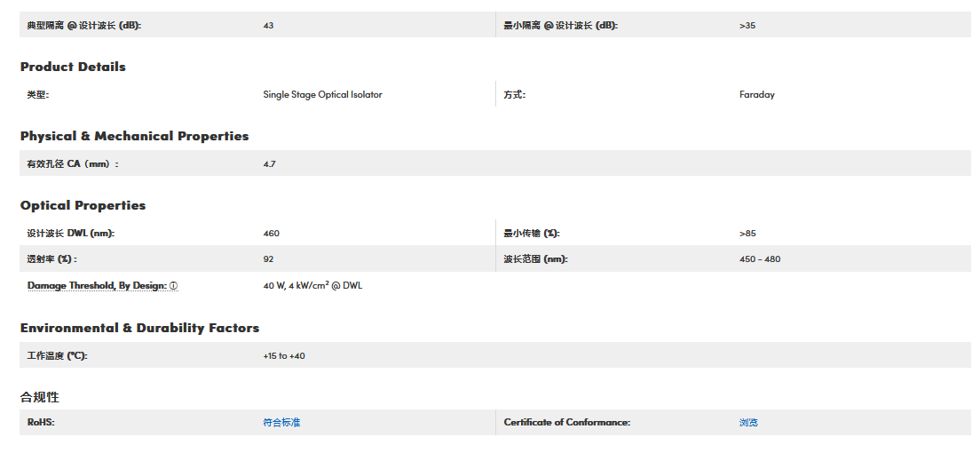Click Environmental & Durability Factors heading
The width and height of the screenshot is (980, 453).
[139, 328]
